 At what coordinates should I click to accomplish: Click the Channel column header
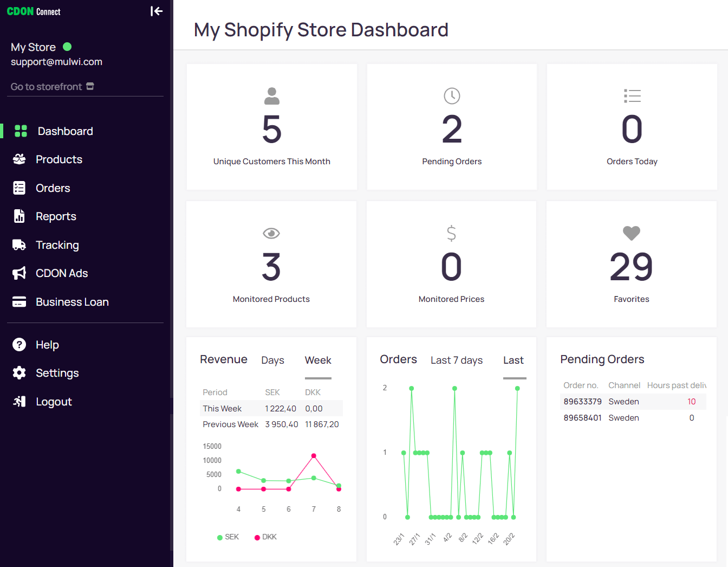click(x=624, y=385)
